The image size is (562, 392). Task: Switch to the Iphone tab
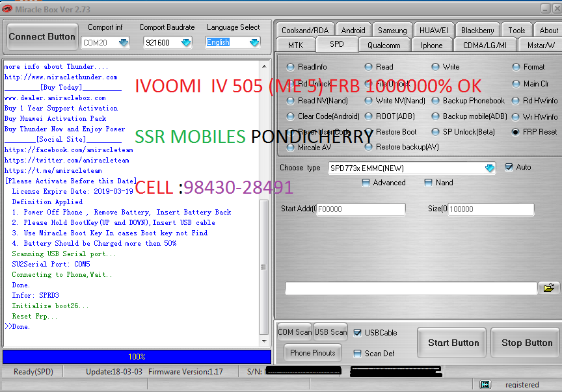click(431, 45)
